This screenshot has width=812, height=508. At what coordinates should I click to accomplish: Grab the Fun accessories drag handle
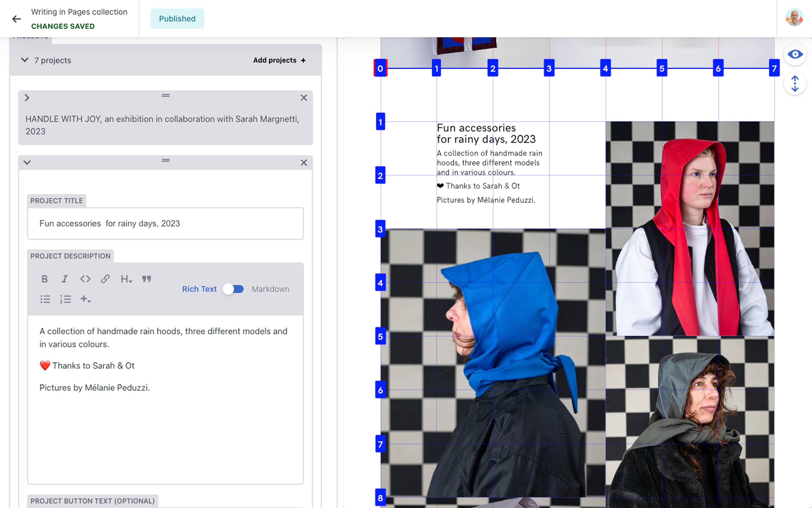tap(166, 160)
